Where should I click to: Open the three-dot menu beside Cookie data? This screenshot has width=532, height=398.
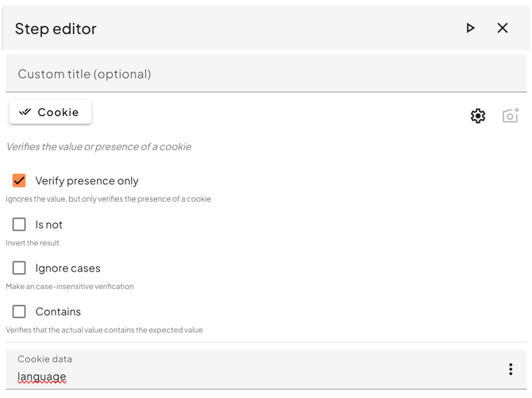pyautogui.click(x=511, y=369)
